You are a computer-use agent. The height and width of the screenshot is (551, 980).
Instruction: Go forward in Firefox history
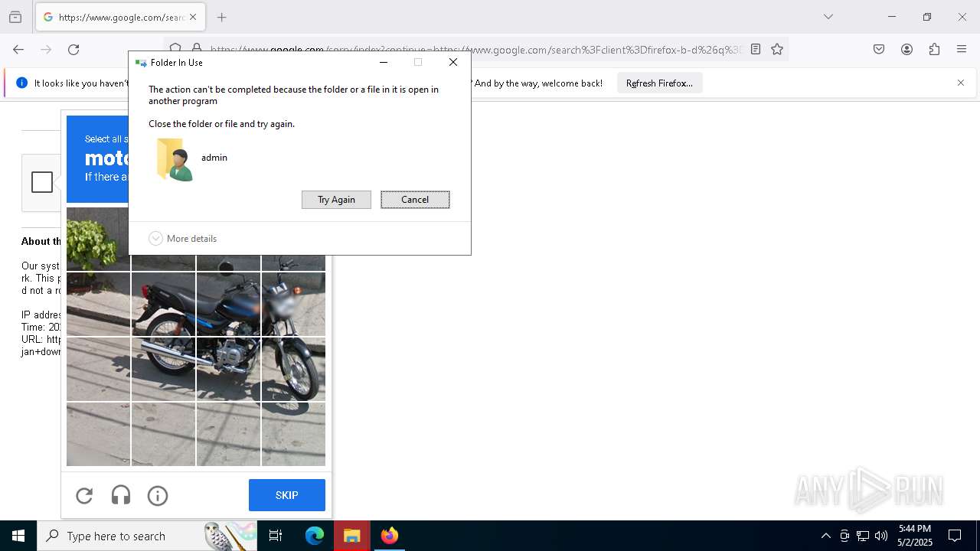click(46, 50)
